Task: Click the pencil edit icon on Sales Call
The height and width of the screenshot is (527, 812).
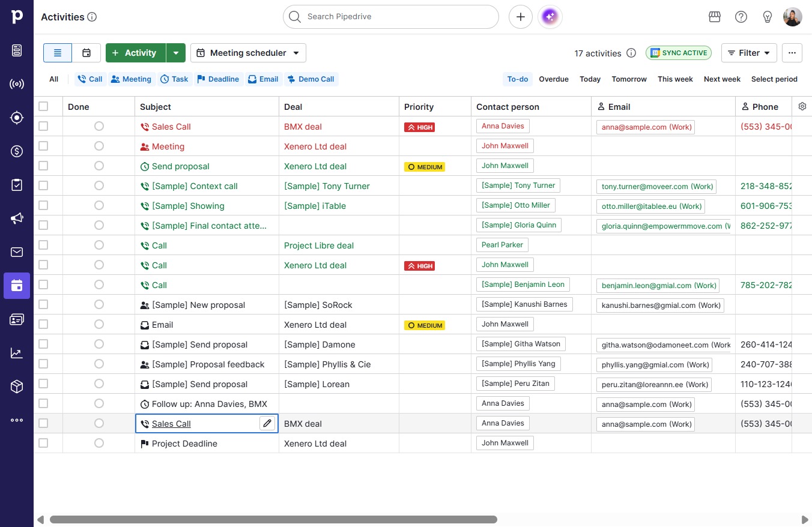Action: [267, 423]
